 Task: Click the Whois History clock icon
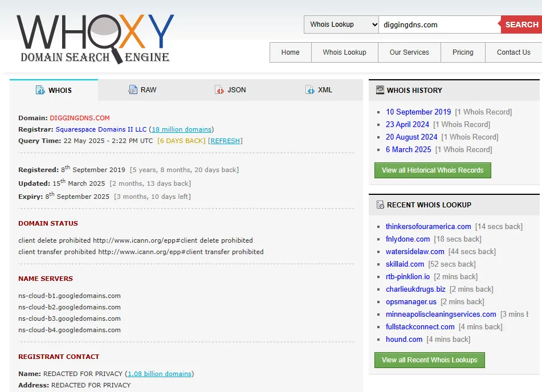pyautogui.click(x=380, y=90)
